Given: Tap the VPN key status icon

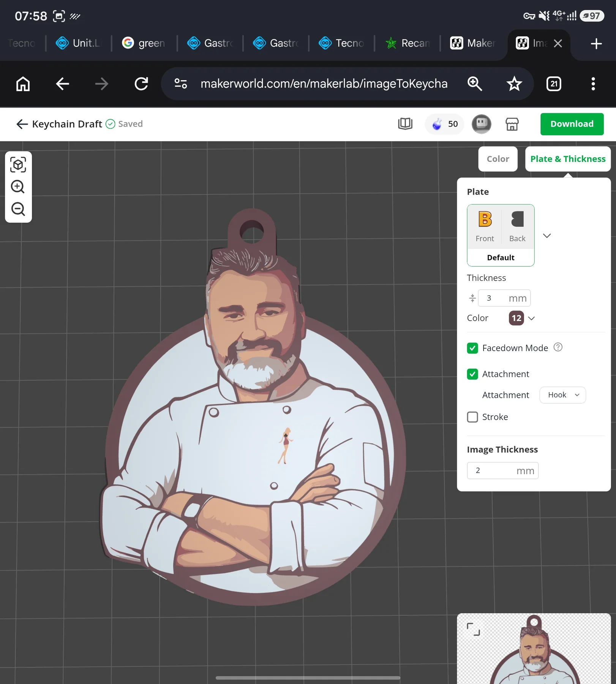Looking at the screenshot, I should (529, 16).
